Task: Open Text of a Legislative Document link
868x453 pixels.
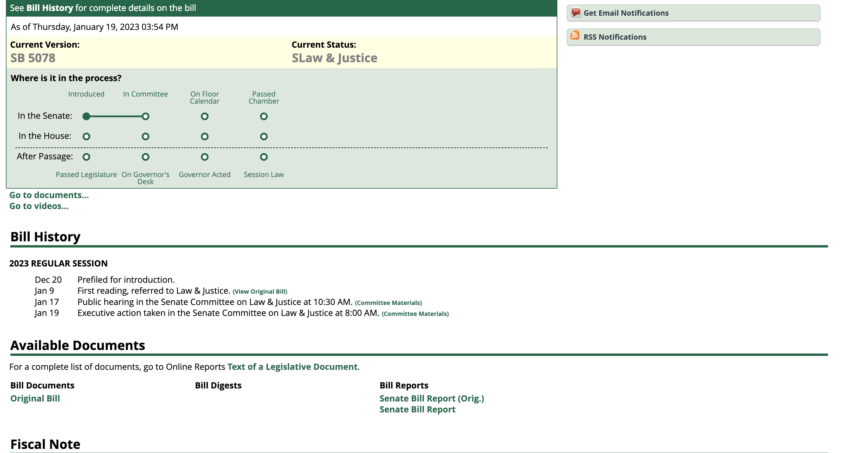Action: click(292, 367)
